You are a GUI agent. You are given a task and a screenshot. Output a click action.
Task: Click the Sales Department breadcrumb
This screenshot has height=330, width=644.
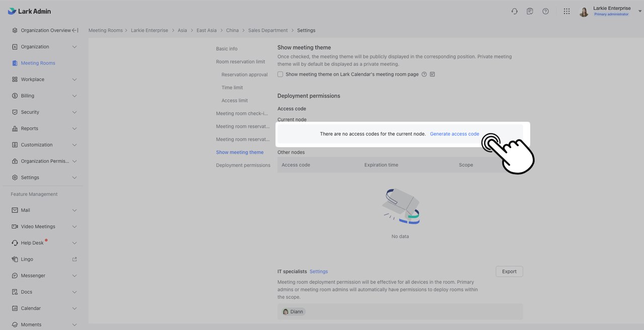click(x=268, y=30)
